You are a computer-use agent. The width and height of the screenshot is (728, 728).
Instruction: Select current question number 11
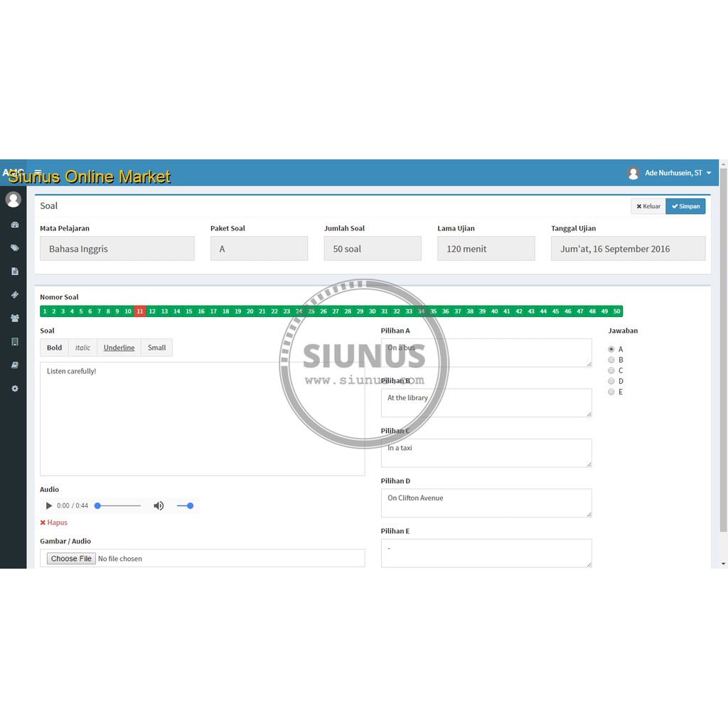click(x=140, y=311)
